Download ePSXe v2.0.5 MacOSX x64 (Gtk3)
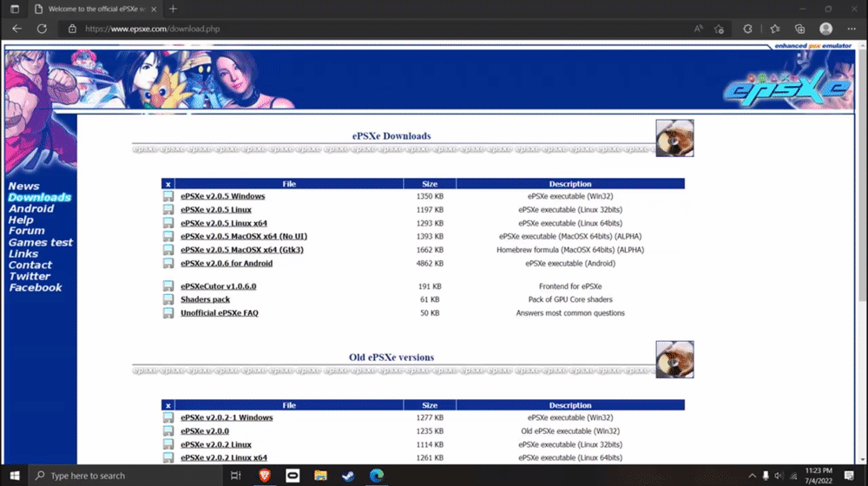868x486 pixels. pyautogui.click(x=242, y=250)
